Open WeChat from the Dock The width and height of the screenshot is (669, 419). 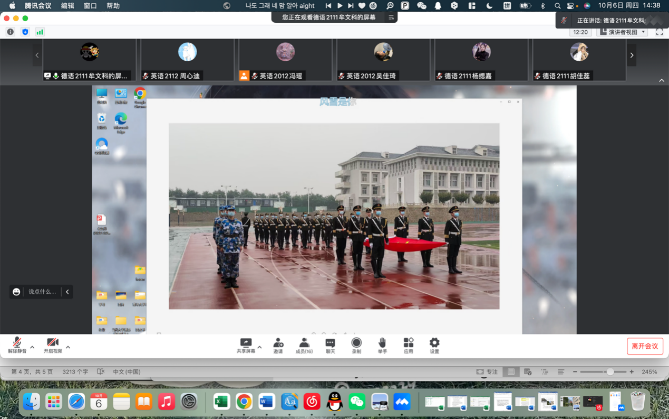(357, 401)
